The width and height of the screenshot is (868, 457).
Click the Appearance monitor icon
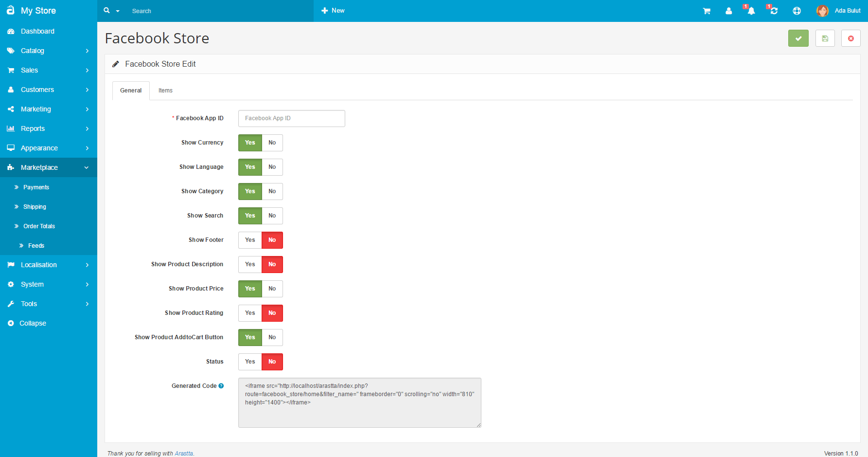point(11,148)
